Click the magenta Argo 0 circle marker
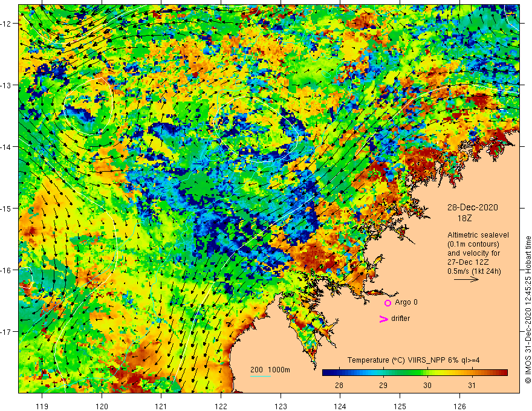 [388, 303]
